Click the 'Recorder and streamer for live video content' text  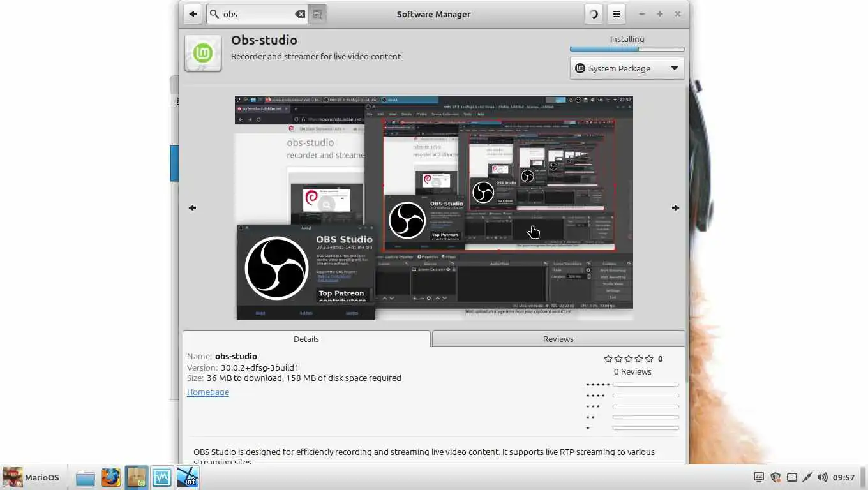pos(316,56)
